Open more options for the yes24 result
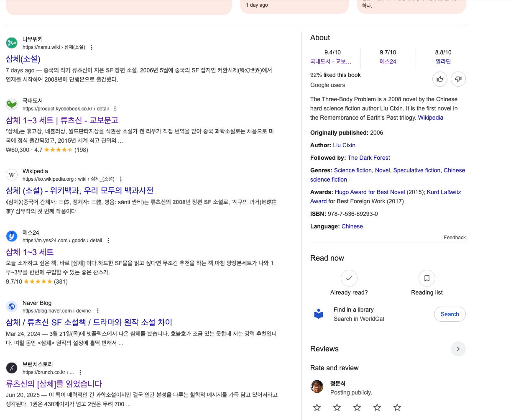516x420 pixels. (x=108, y=241)
